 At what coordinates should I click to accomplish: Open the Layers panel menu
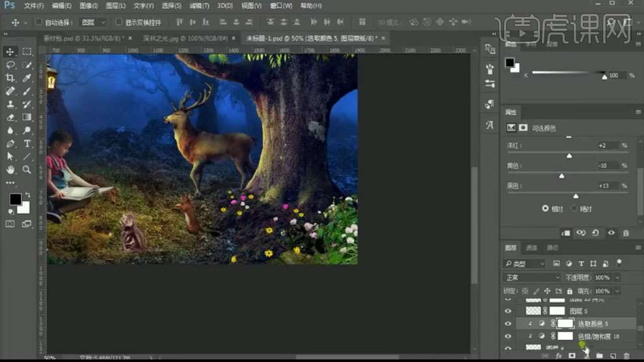[x=638, y=248]
